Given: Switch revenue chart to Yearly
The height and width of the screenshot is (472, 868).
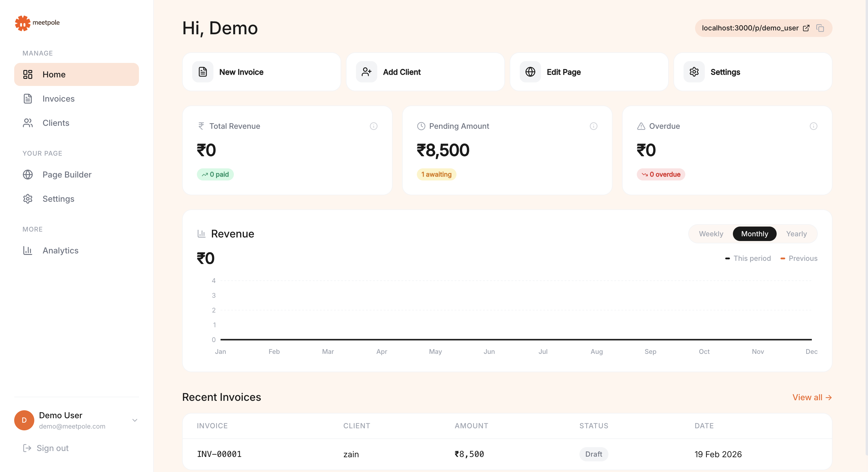Looking at the screenshot, I should (x=796, y=234).
